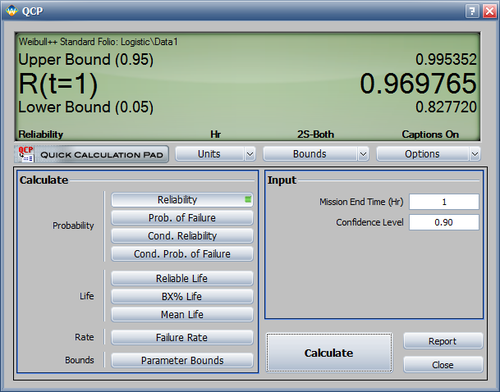The image size is (500, 392).
Task: Click the large Calculate button
Action: [329, 353]
